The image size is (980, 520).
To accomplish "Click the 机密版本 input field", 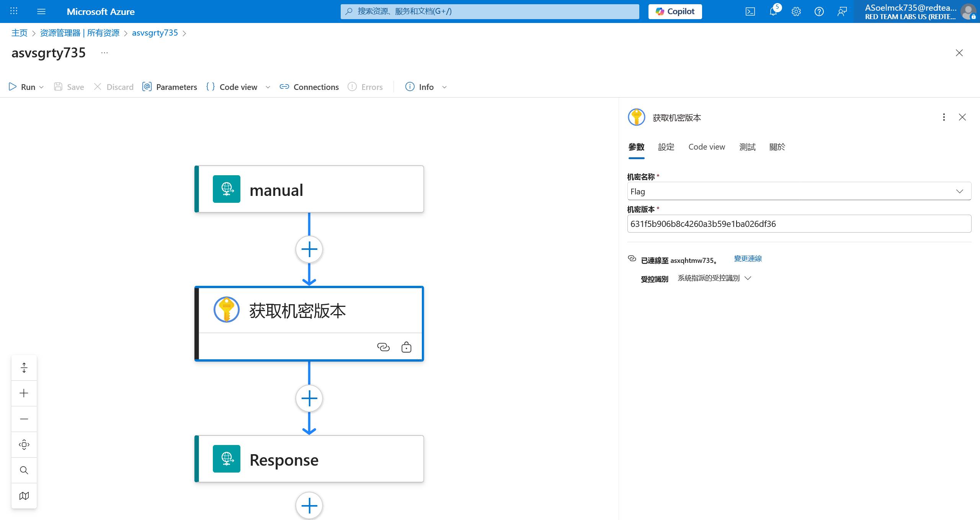I will pos(799,224).
